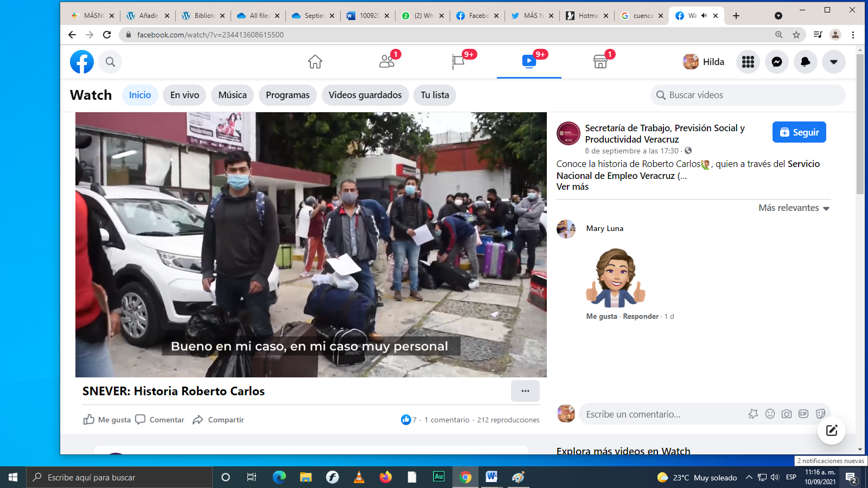The image size is (868, 488).
Task: Open video options three-dot menu
Action: [x=525, y=391]
